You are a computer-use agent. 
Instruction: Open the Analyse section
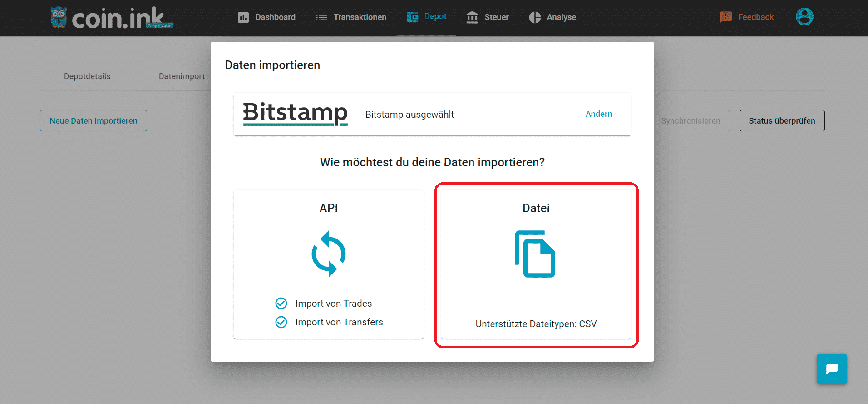click(x=552, y=17)
